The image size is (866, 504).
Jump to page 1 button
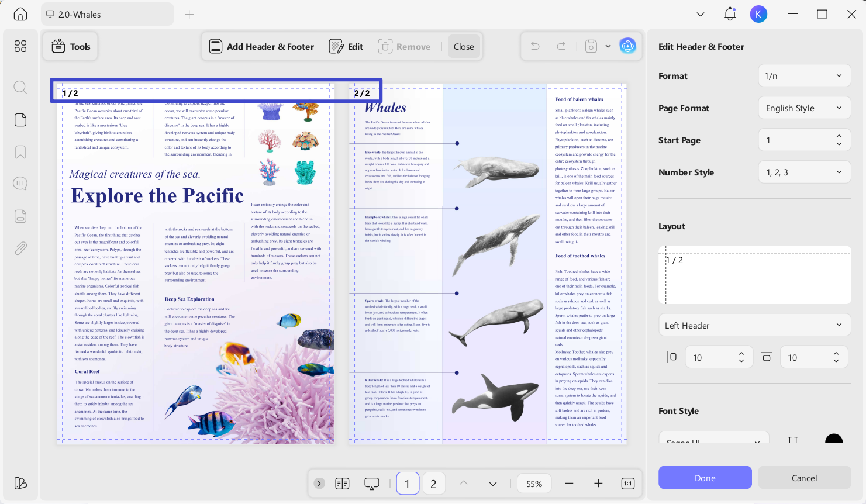(x=408, y=484)
